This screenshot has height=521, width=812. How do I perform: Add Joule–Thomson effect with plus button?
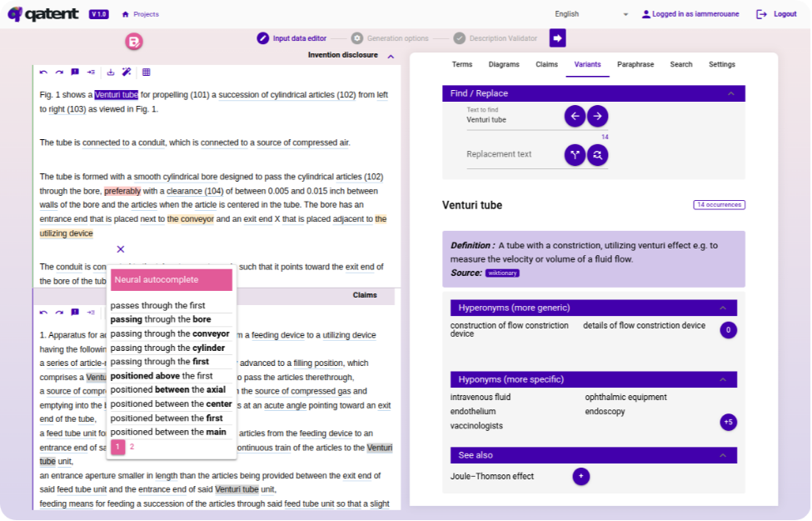pos(581,477)
